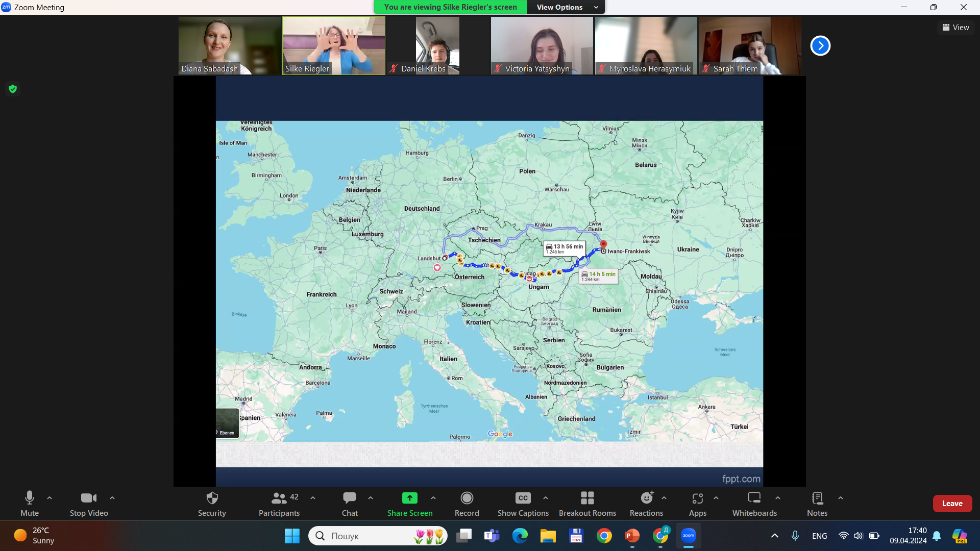Screen dimensions: 980x551
Task: Open the View layout menu
Action: (955, 28)
